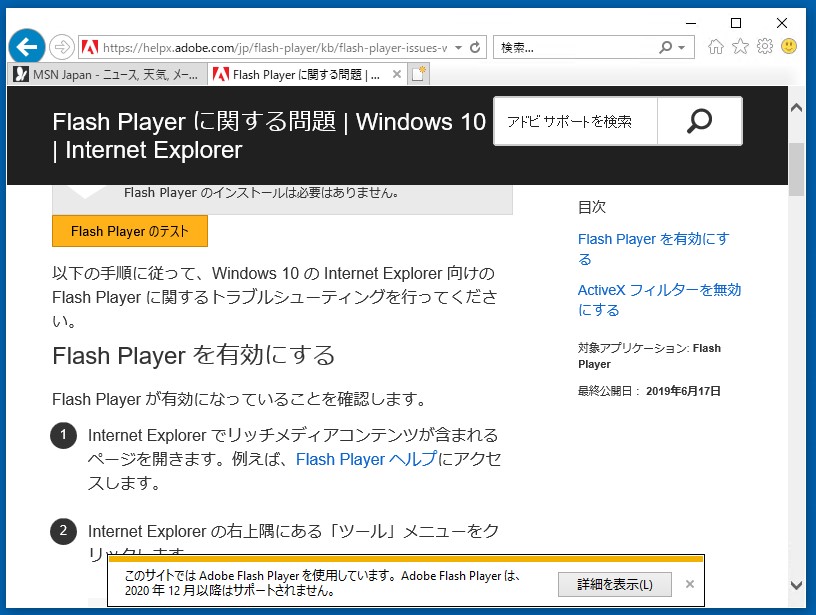Open the Home icon in browser toolbar
816x615 pixels.
(716, 47)
